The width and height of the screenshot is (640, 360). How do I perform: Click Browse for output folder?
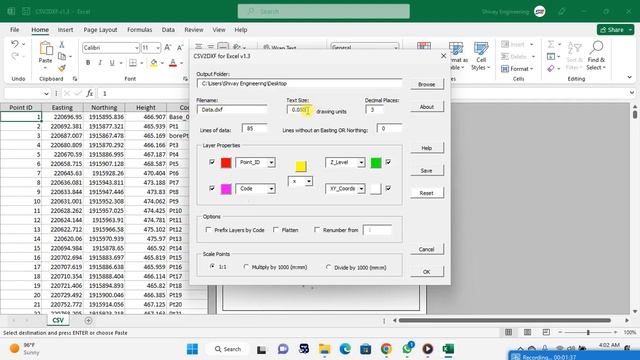pos(427,84)
